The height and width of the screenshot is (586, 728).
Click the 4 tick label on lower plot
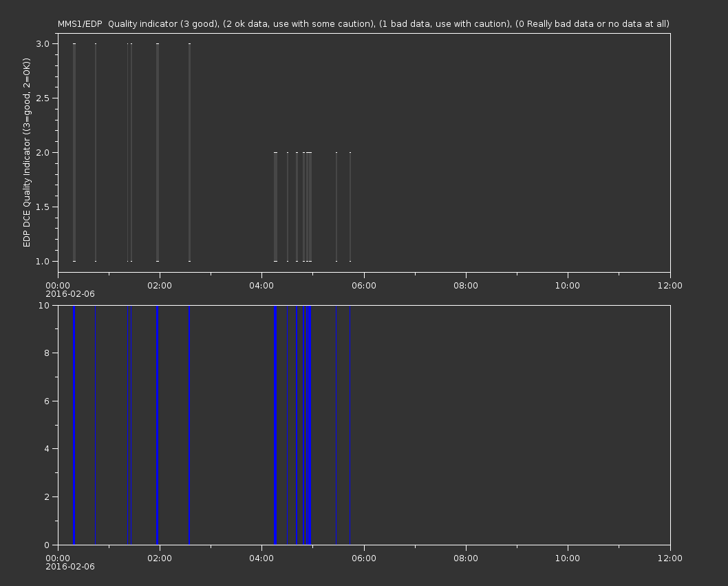(47, 449)
